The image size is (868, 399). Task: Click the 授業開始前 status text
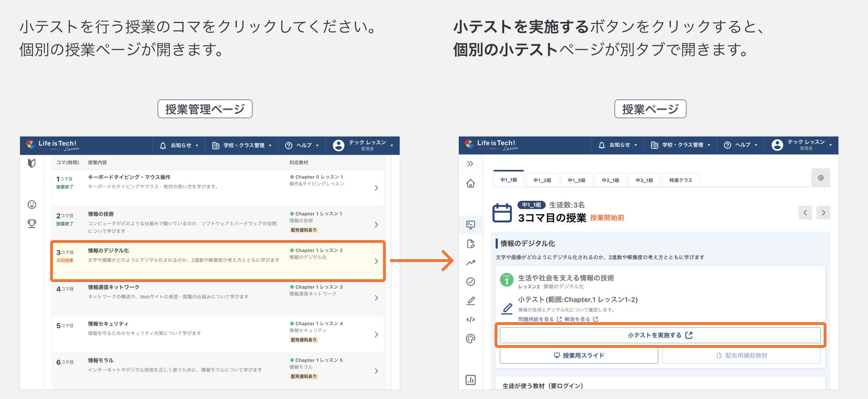tap(607, 218)
